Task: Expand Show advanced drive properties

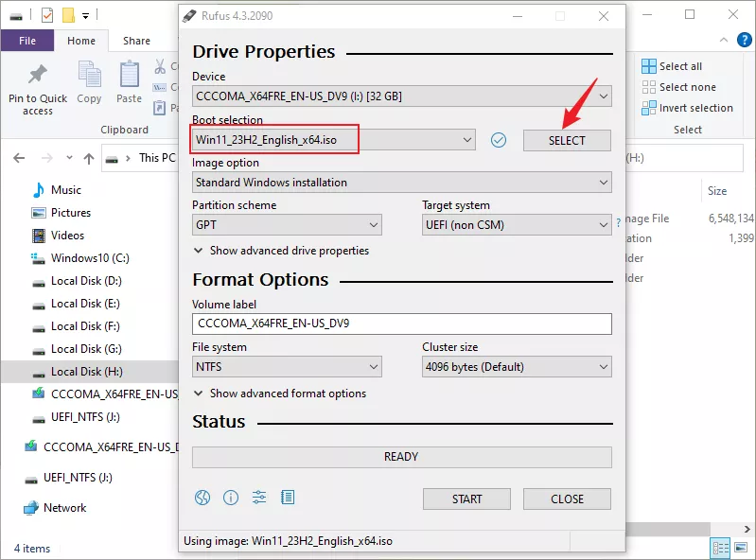Action: [281, 251]
